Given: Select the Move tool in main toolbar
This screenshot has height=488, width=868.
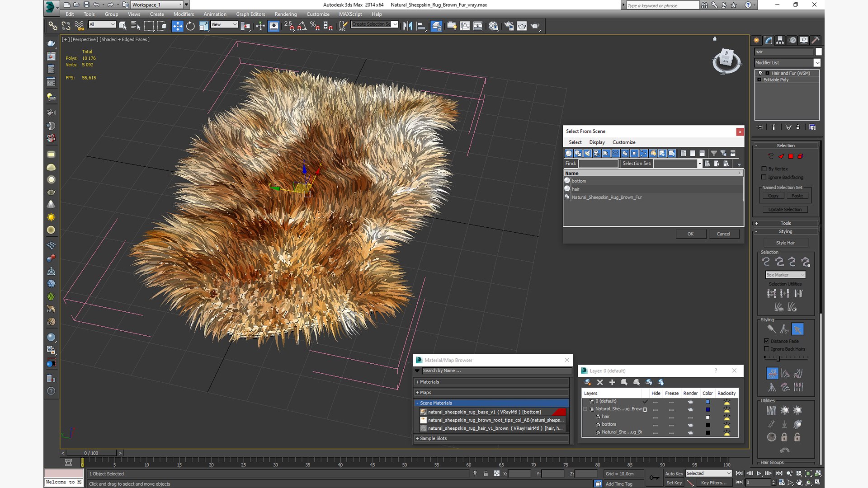Looking at the screenshot, I should coord(177,26).
